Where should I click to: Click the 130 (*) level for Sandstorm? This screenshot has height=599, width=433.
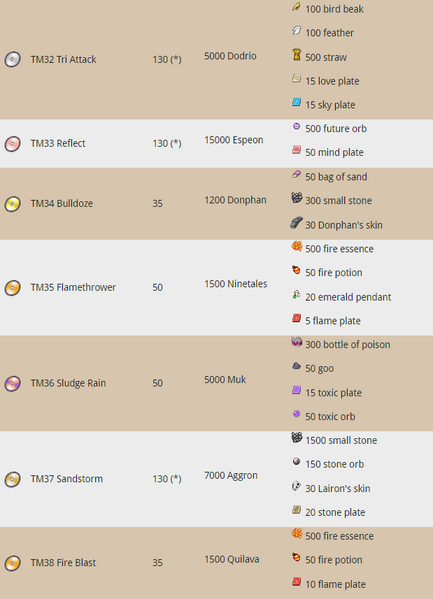167,479
